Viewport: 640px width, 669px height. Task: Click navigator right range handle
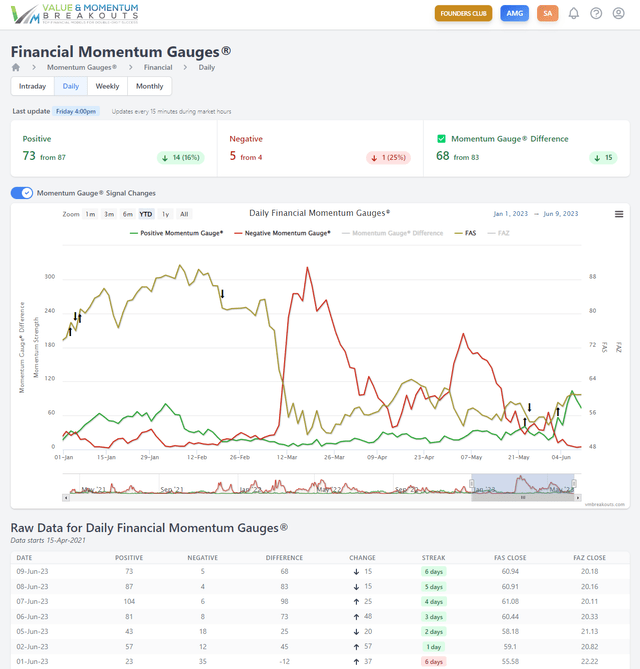click(x=574, y=483)
